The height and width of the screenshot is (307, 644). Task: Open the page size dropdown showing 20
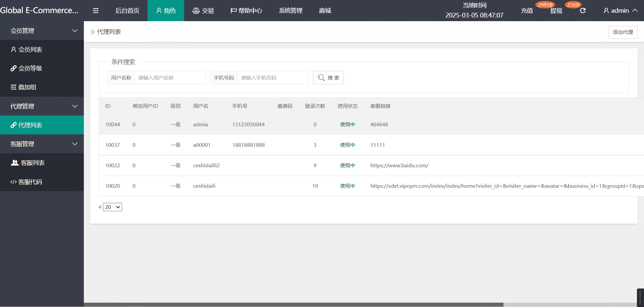[x=112, y=207]
